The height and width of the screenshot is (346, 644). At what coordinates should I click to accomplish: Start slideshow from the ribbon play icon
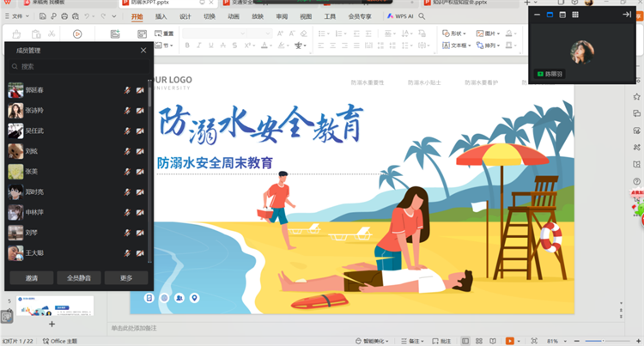pyautogui.click(x=77, y=33)
